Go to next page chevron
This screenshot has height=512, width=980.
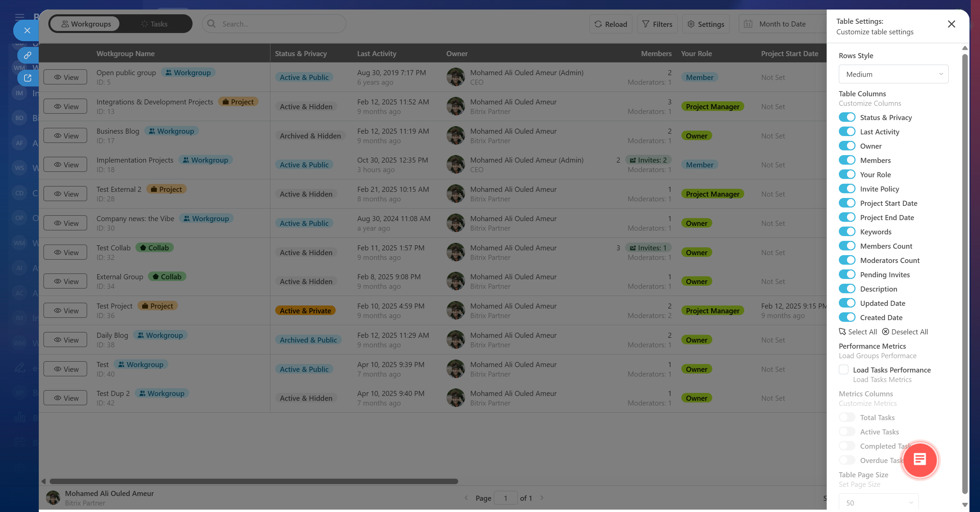click(542, 498)
